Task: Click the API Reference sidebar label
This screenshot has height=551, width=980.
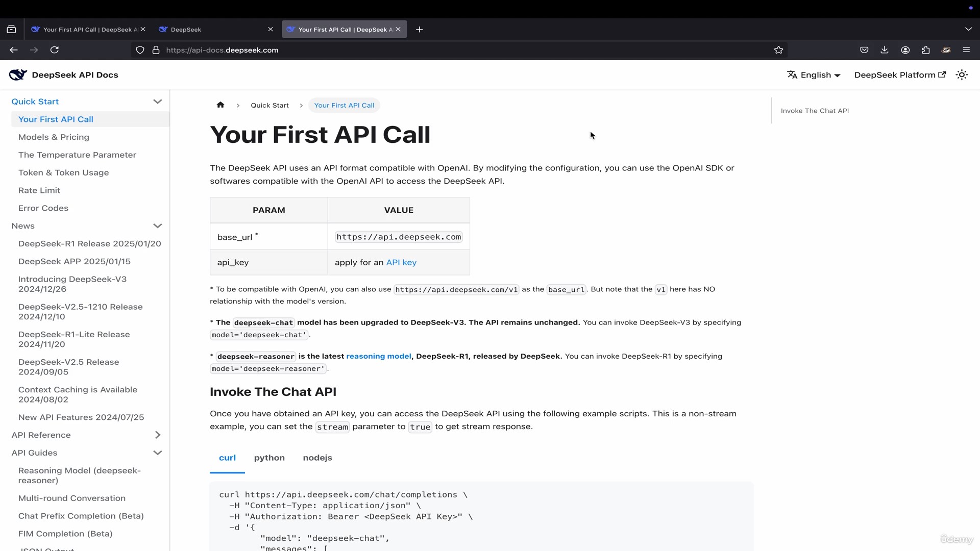Action: coord(41,435)
